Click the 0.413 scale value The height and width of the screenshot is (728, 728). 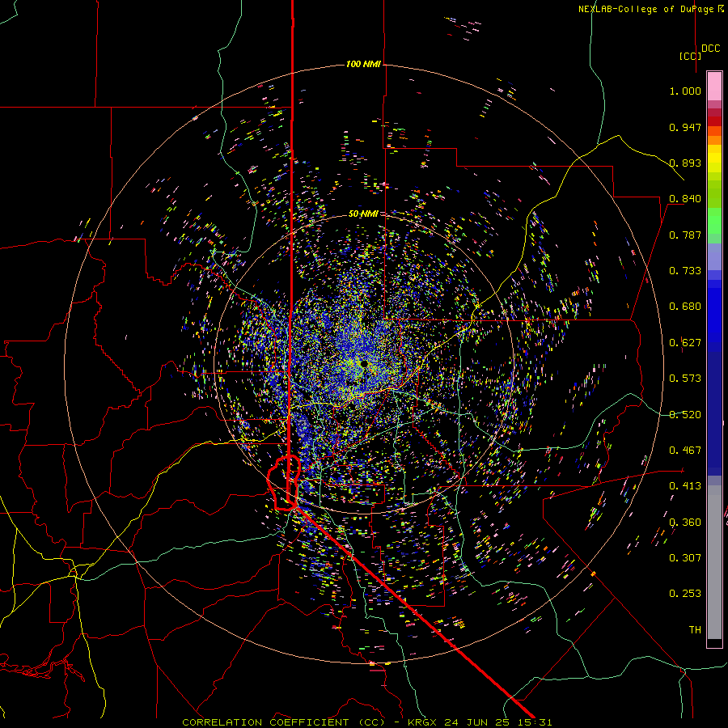pyautogui.click(x=685, y=486)
